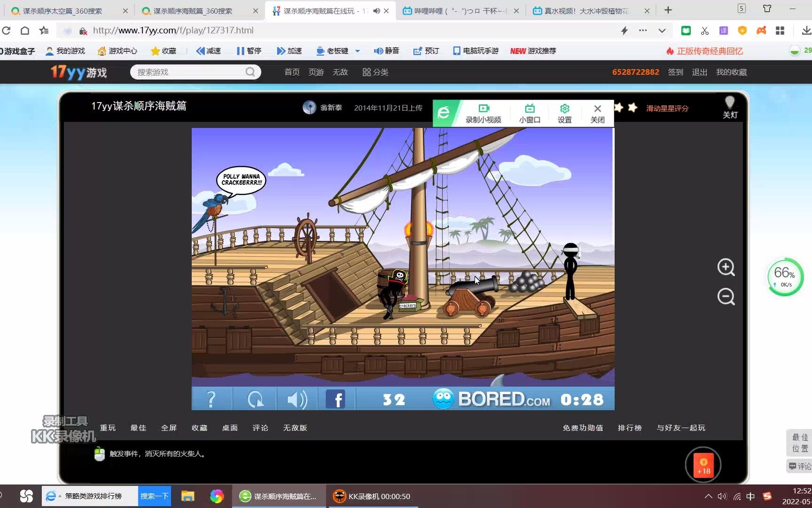The width and height of the screenshot is (812, 508).
Task: Click the 减速 slow-down button
Action: pyautogui.click(x=209, y=51)
